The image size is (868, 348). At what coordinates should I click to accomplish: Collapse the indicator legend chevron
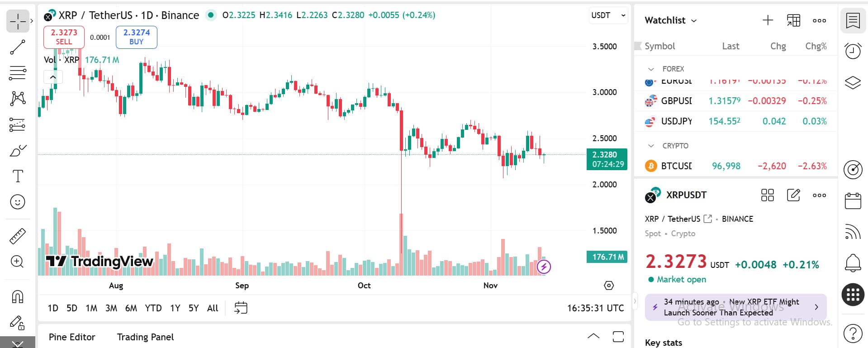pos(53,77)
